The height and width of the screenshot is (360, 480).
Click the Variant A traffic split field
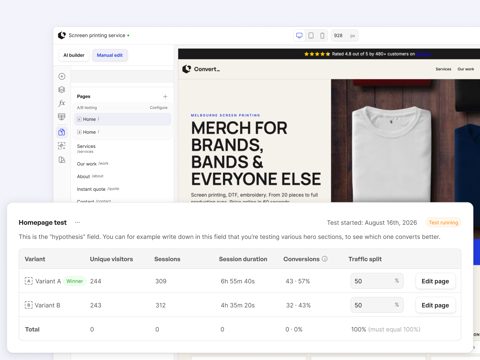click(377, 281)
